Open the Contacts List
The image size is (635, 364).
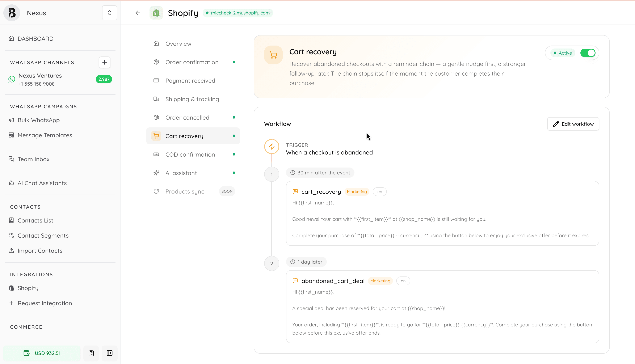tap(35, 220)
